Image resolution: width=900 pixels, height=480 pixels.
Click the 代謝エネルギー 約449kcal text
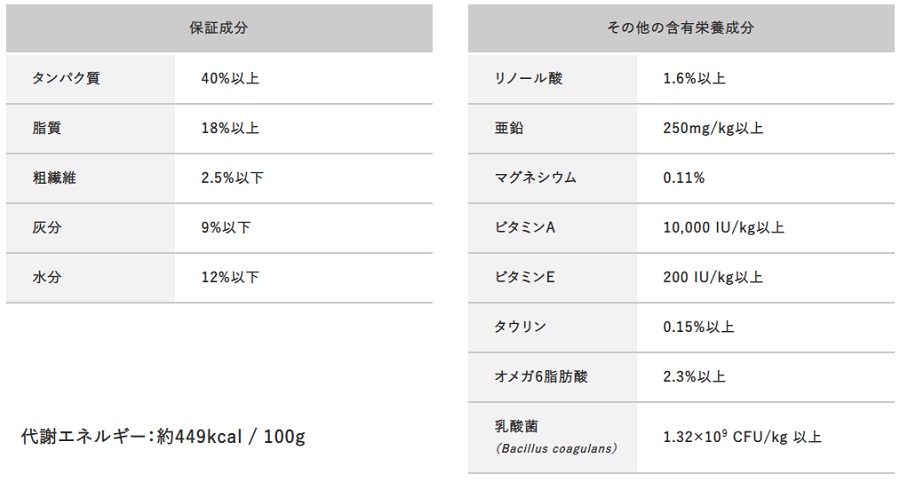163,437
